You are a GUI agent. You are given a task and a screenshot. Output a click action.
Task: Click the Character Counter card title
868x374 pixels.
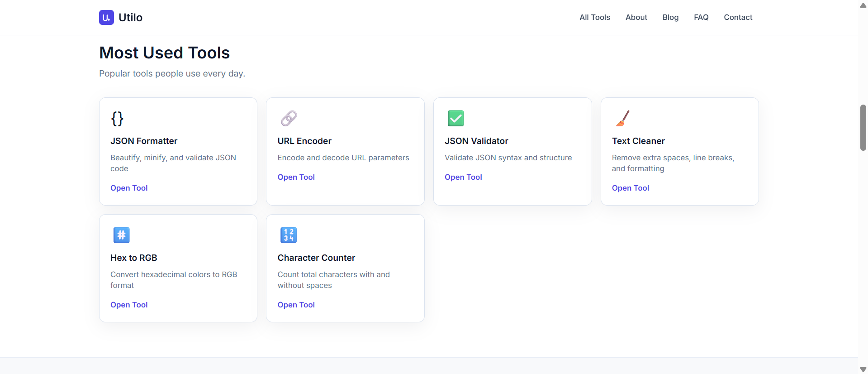coord(316,258)
